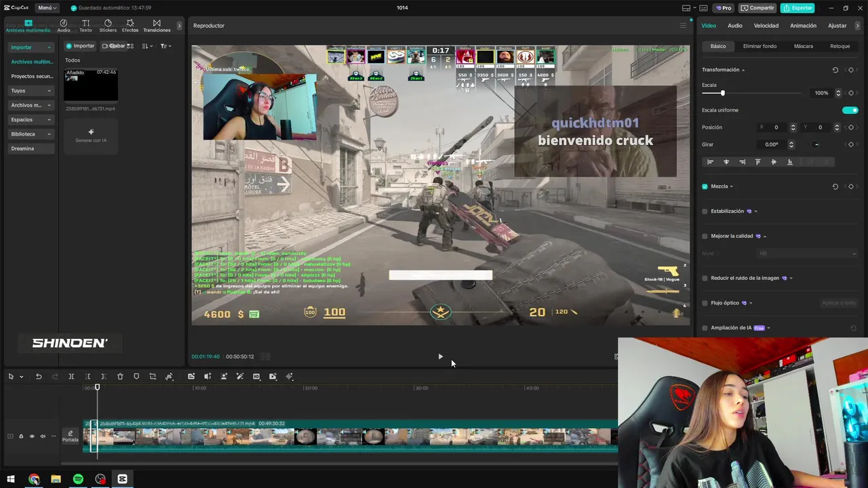868x488 pixels.
Task: Click the delete right of playhead icon
Action: click(104, 376)
